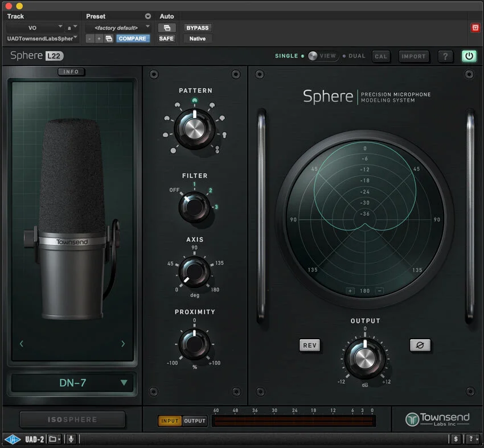Click the OUTPUT dB knob
Screen dimensions: 484x448
pos(365,359)
